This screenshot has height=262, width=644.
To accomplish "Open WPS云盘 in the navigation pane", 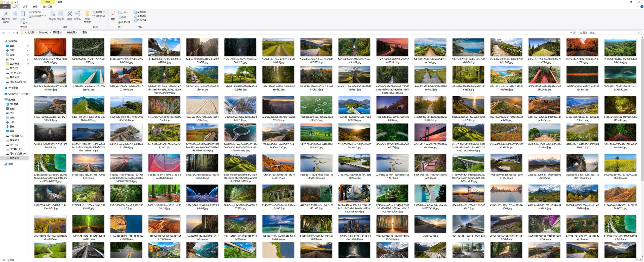I will (13, 88).
